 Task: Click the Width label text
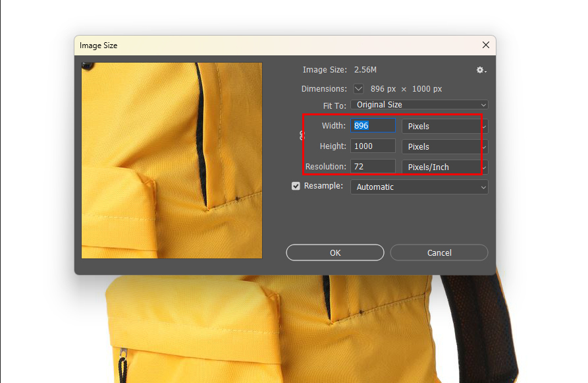click(x=333, y=126)
